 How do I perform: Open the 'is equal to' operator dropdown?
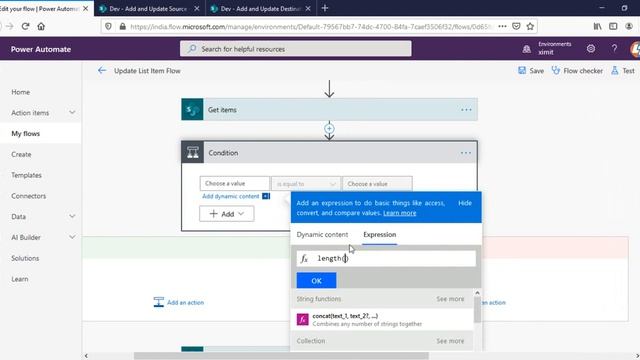click(x=306, y=184)
